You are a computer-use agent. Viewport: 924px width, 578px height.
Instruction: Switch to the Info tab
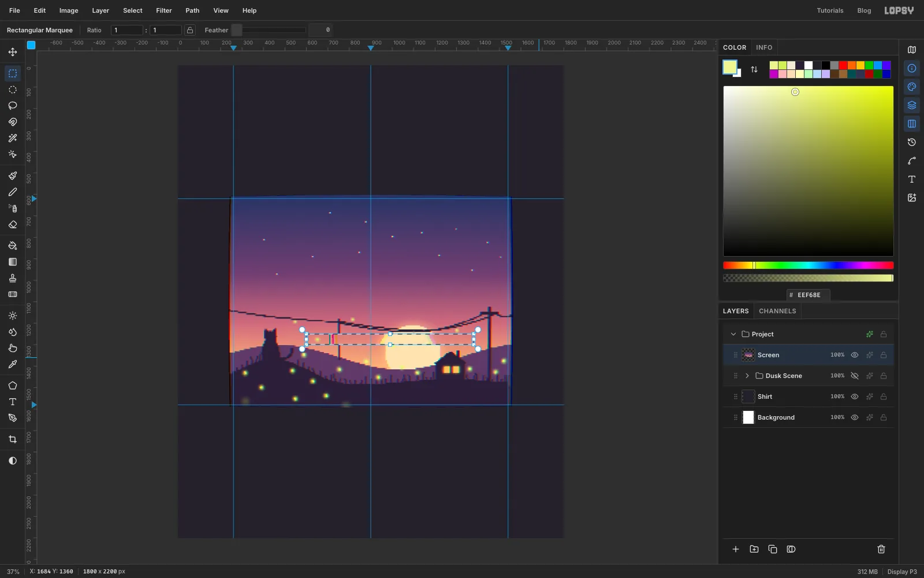(764, 47)
